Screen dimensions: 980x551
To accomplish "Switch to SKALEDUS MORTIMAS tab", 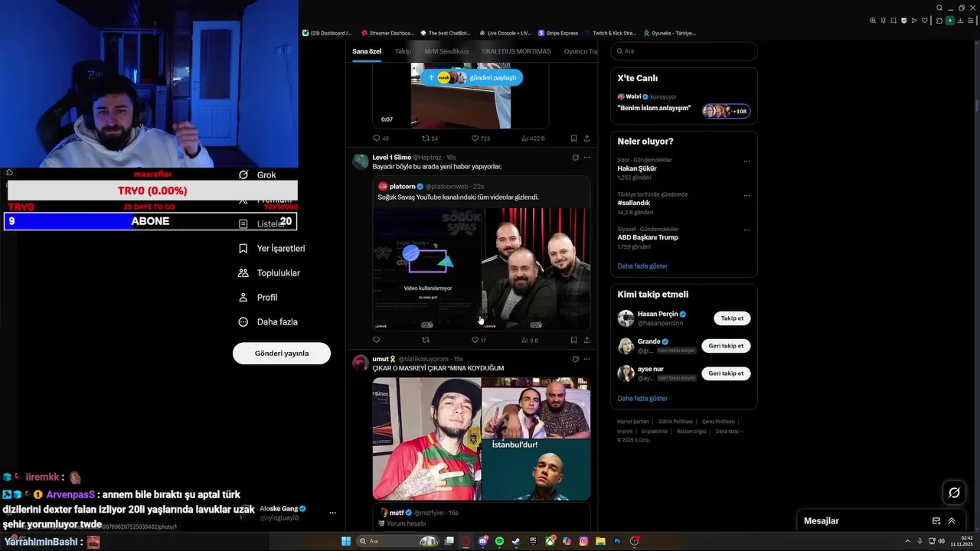I will point(516,51).
